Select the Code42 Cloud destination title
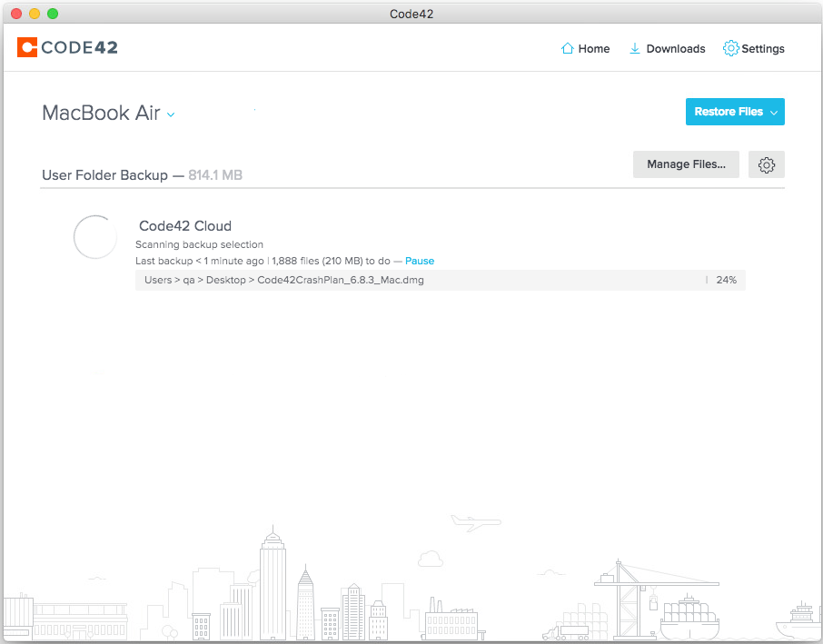The width and height of the screenshot is (823, 644). pos(185,226)
